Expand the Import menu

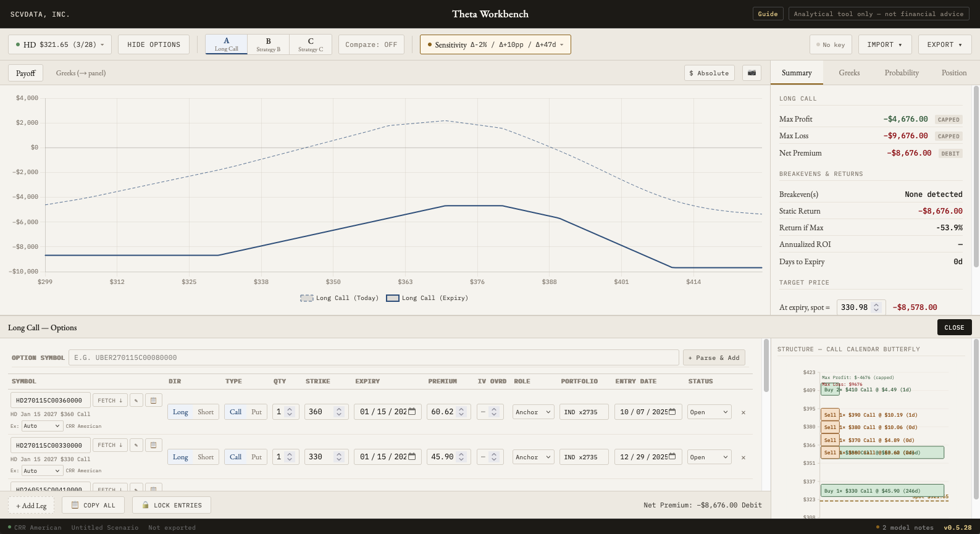tap(884, 44)
